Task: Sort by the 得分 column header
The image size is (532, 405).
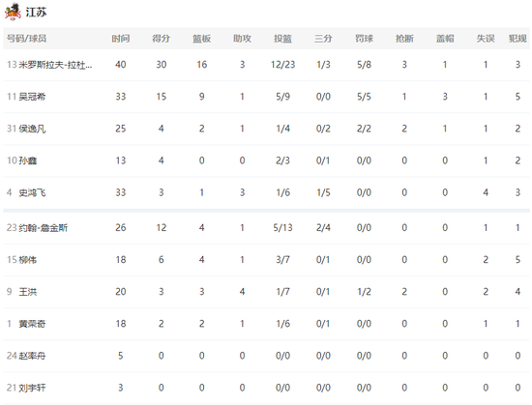Action: (162, 39)
